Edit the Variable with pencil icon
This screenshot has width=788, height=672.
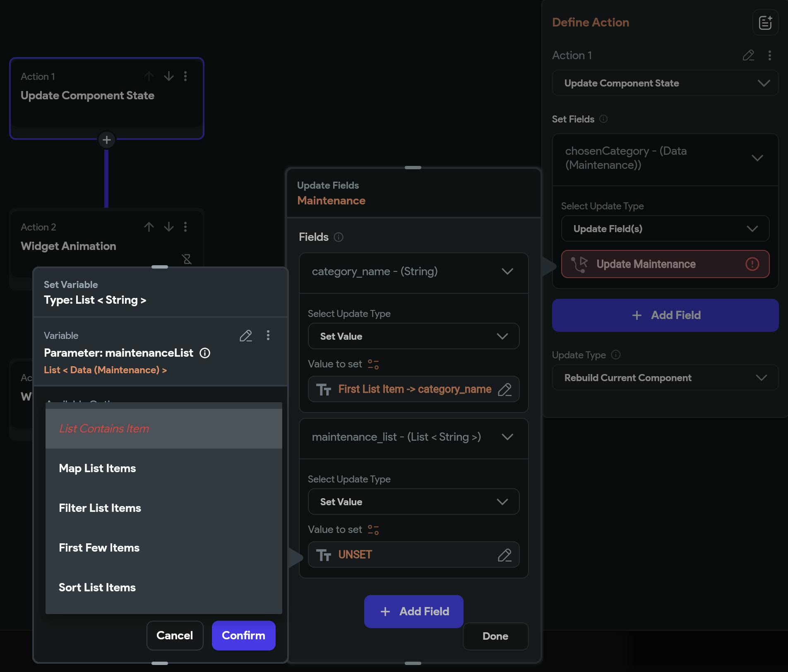(x=245, y=336)
